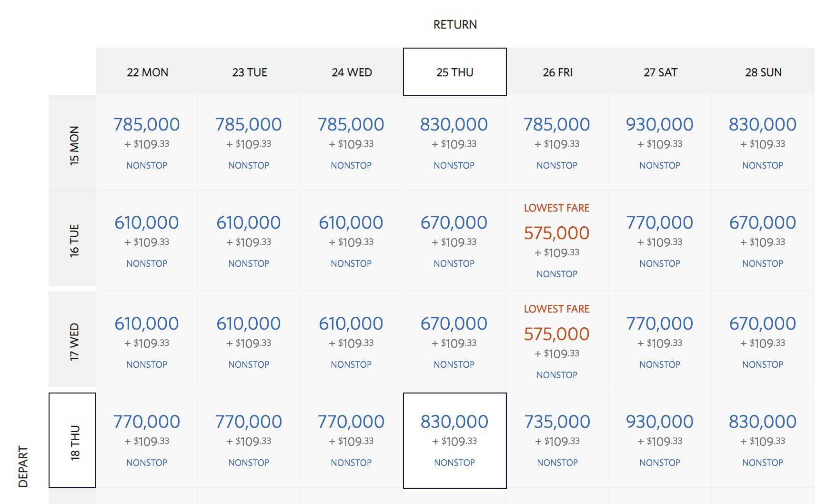Choose 15 MON to 27 SAT fare 930,000

pos(660,143)
